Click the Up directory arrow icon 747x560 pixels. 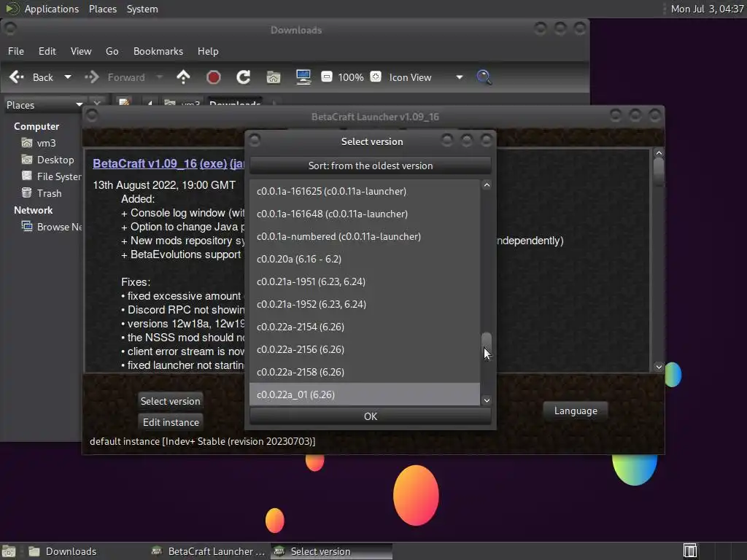[x=183, y=77]
